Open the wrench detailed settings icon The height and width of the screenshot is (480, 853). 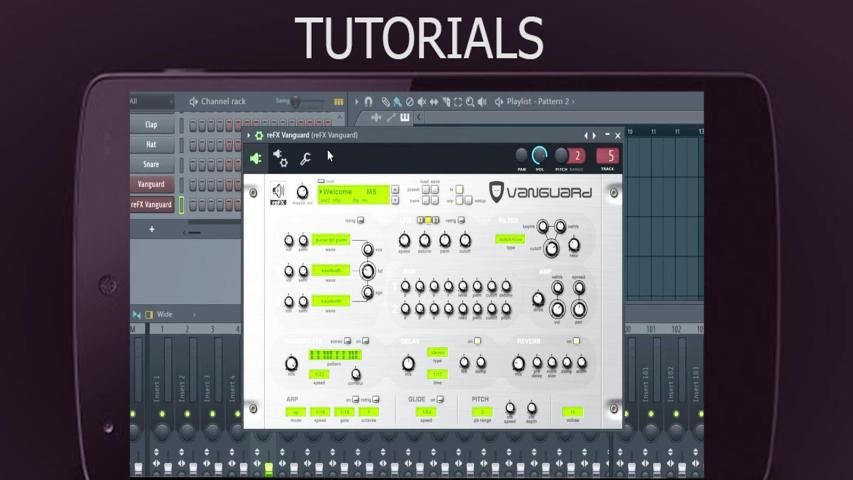point(305,157)
